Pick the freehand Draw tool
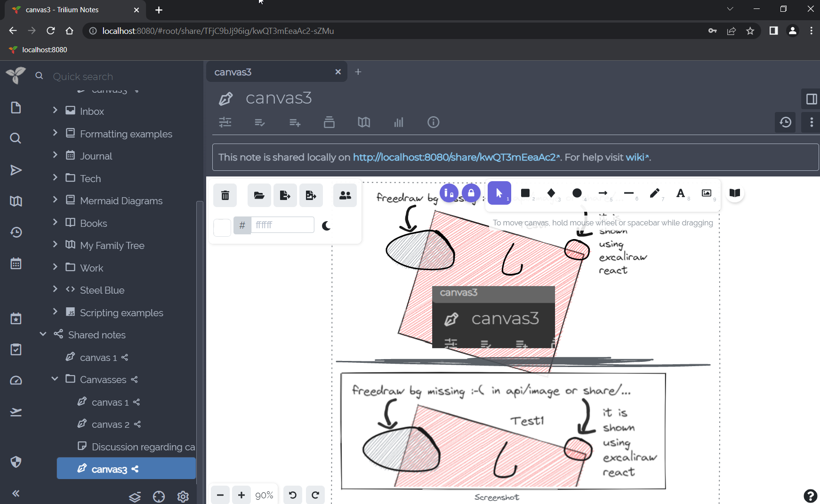This screenshot has width=820, height=504. (x=655, y=193)
